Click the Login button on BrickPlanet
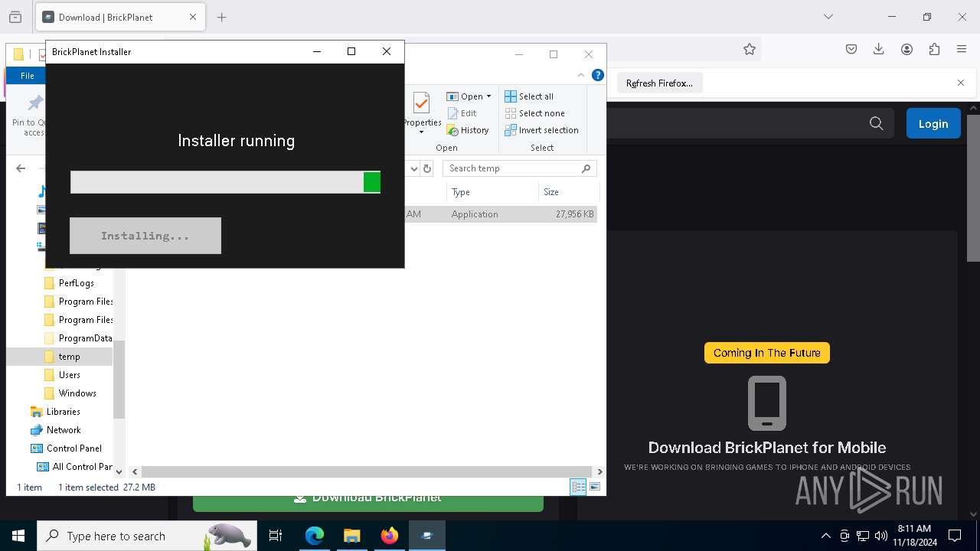Screen dimensions: 980x551 click(x=933, y=123)
